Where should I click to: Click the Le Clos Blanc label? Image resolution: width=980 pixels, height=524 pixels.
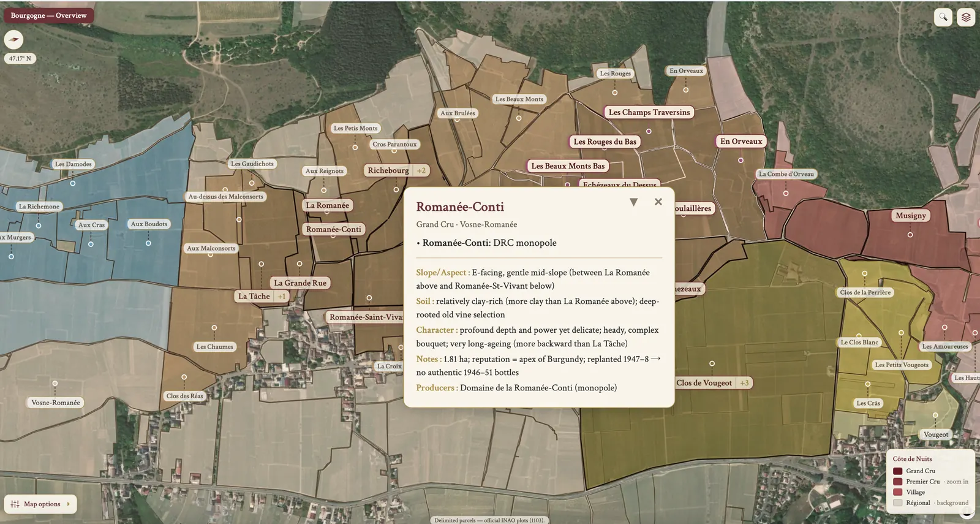[859, 343]
